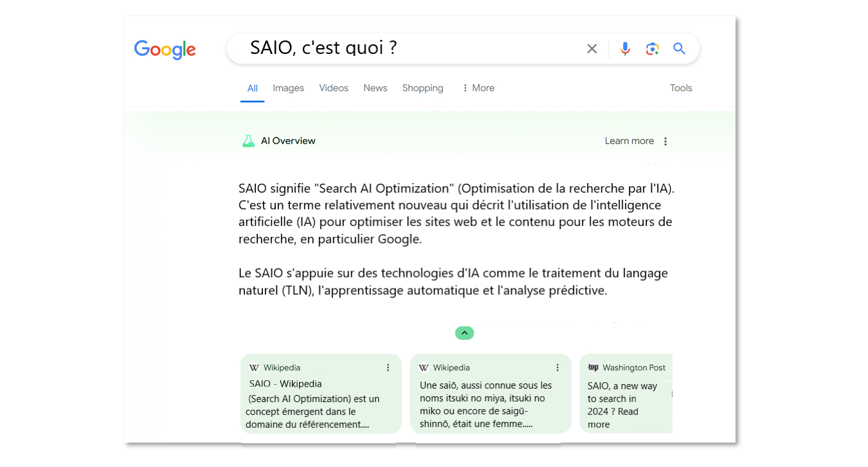Start voice search with microphone
Viewport: 868px width, 467px height.
pyautogui.click(x=624, y=49)
